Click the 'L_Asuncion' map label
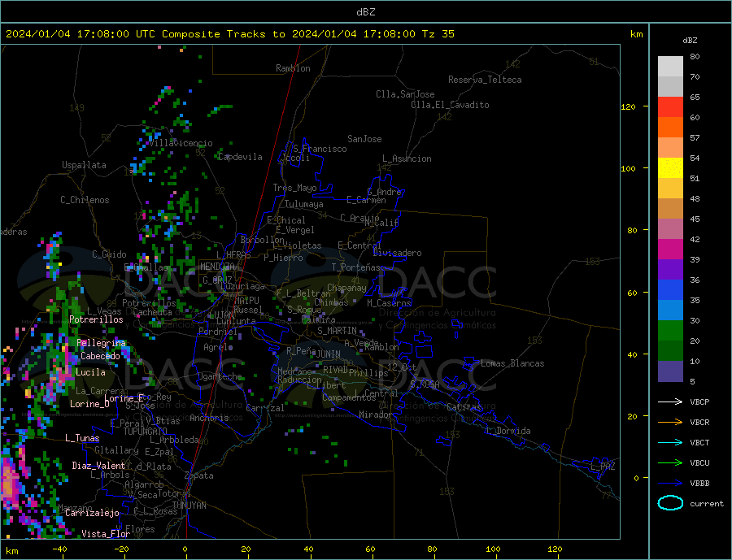732x560 pixels. point(407,158)
